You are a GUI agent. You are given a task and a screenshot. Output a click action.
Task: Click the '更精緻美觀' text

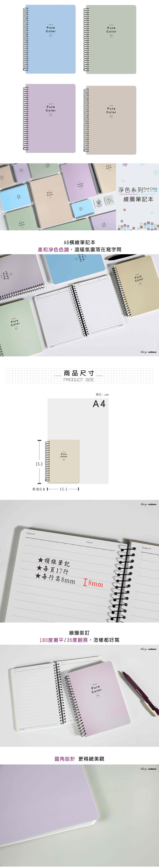tap(91, 759)
